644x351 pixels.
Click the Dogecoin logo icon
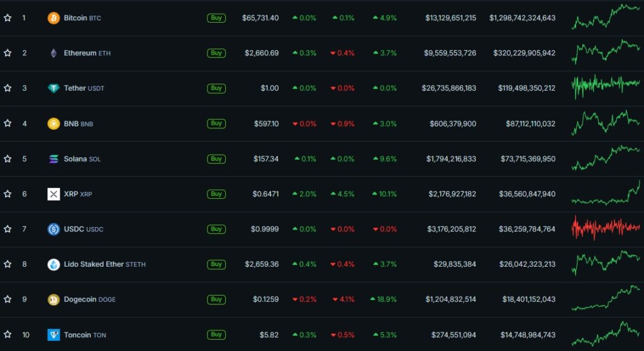pos(53,299)
